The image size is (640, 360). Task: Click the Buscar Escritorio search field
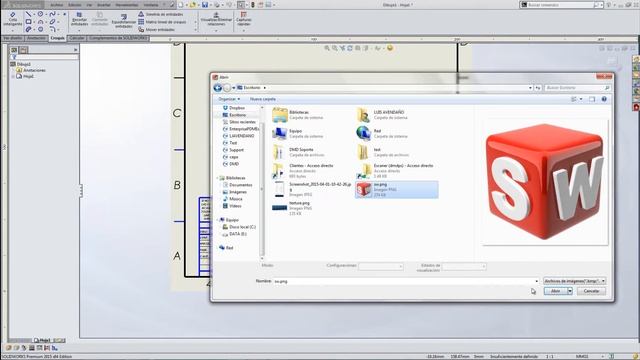[x=577, y=88]
